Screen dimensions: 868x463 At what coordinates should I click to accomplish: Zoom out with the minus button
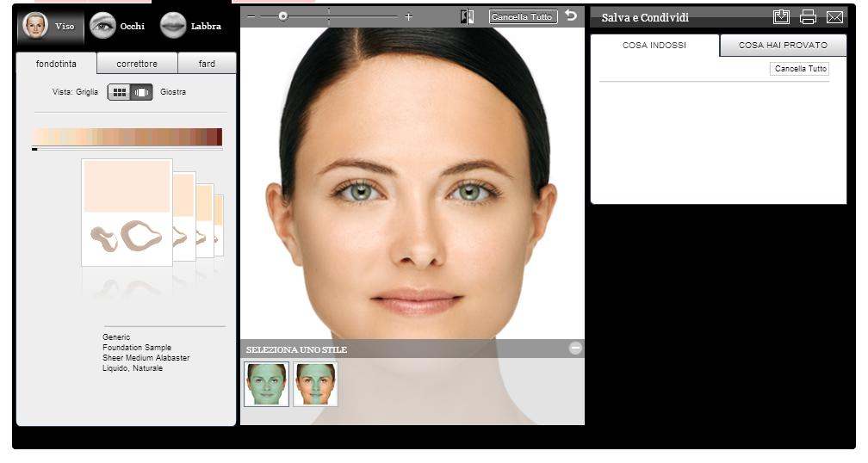pos(251,16)
